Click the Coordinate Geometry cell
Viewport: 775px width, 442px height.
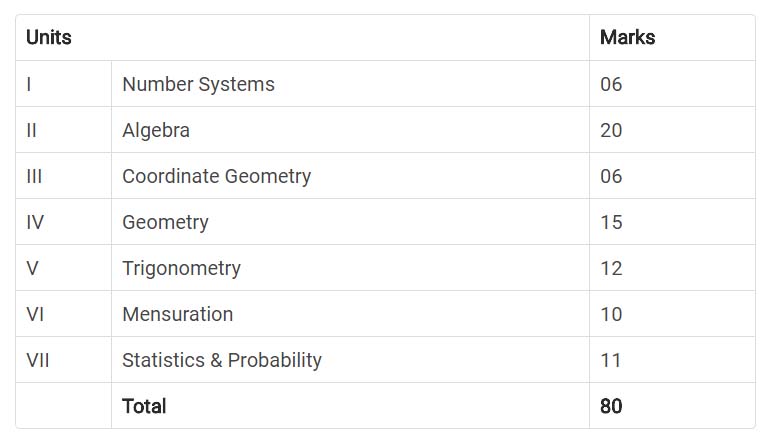click(x=216, y=176)
